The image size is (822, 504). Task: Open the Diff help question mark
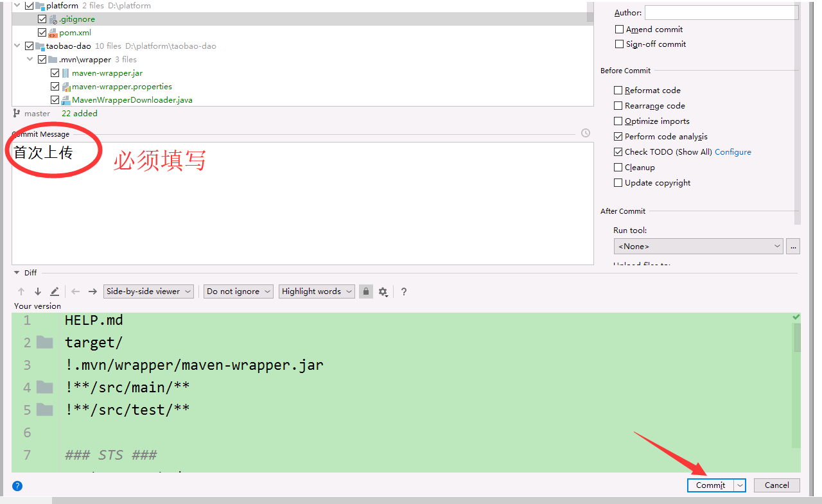(x=404, y=291)
